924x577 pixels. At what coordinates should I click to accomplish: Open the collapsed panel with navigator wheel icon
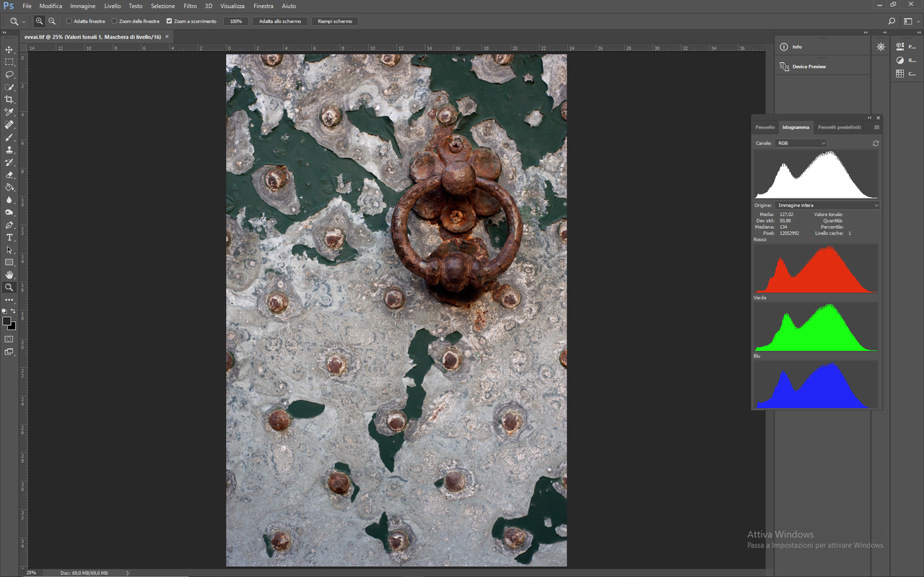881,47
